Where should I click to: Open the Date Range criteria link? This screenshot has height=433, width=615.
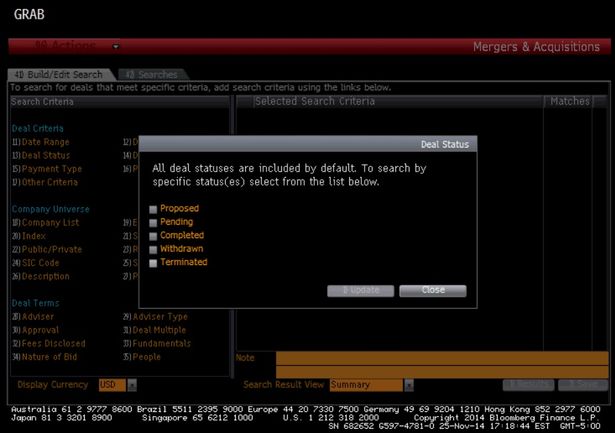pos(45,142)
